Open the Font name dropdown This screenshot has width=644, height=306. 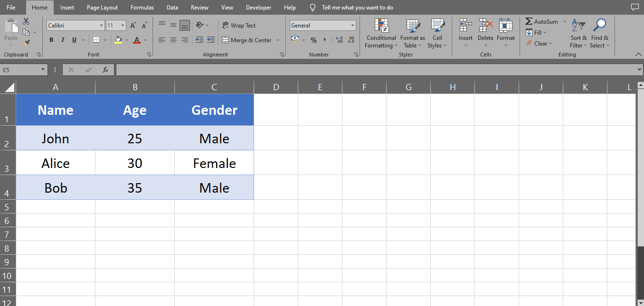(102, 25)
